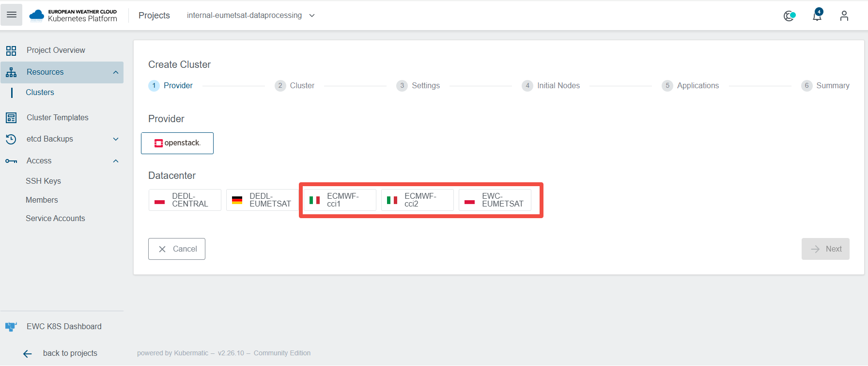The width and height of the screenshot is (868, 366).
Task: Open Clusters in sidebar
Action: [40, 93]
